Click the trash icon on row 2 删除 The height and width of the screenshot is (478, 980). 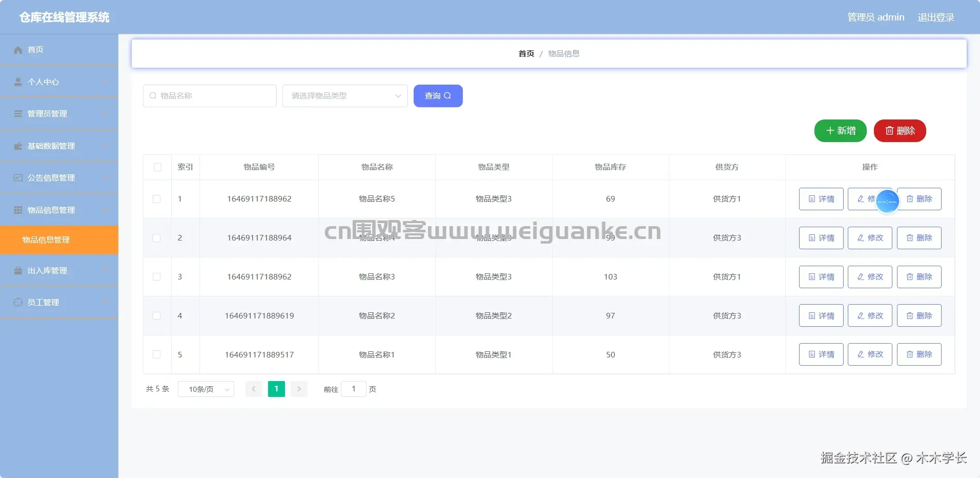[x=910, y=238]
